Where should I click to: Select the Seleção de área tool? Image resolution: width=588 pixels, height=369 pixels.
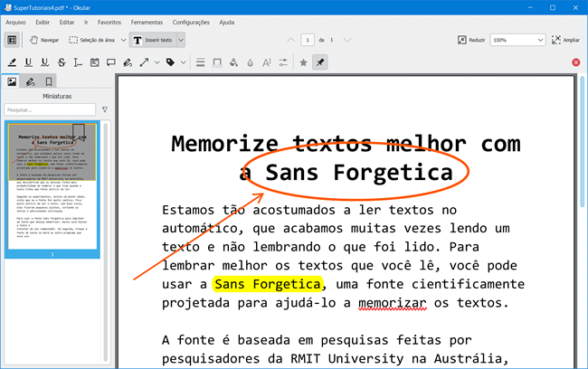(x=92, y=40)
